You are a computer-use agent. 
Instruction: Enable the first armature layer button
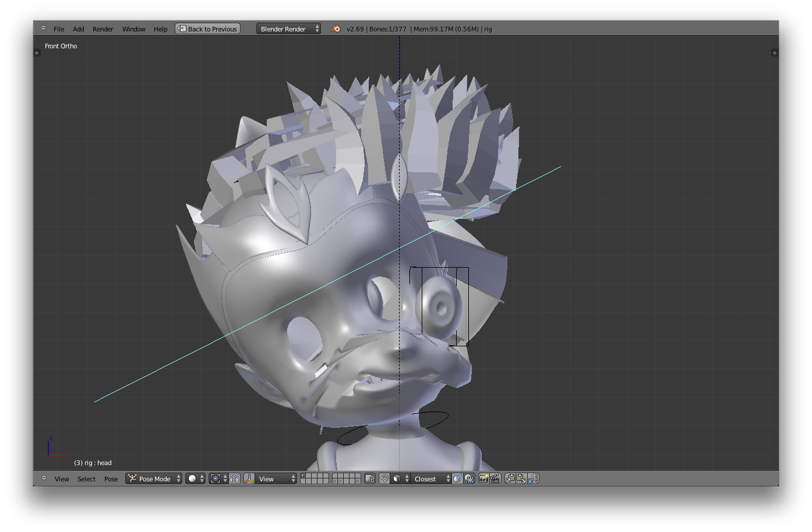click(x=303, y=476)
